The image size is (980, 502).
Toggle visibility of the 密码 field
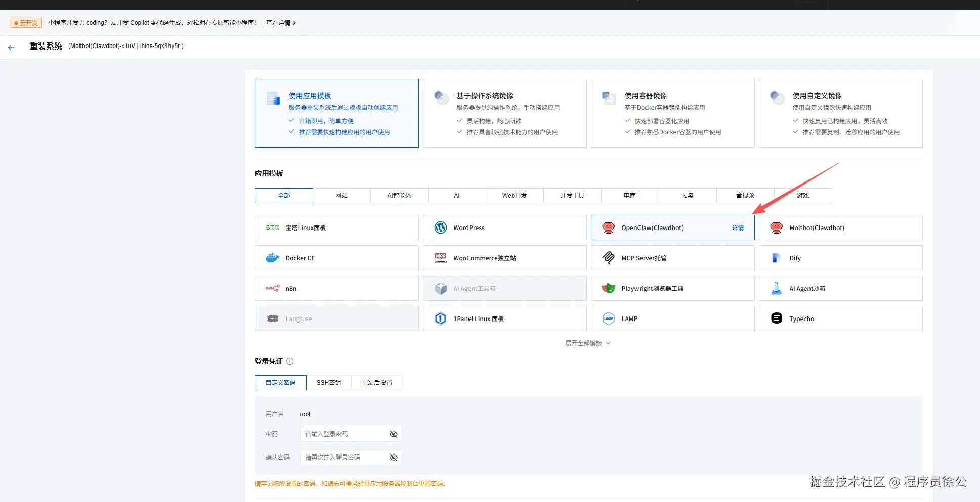pyautogui.click(x=394, y=434)
